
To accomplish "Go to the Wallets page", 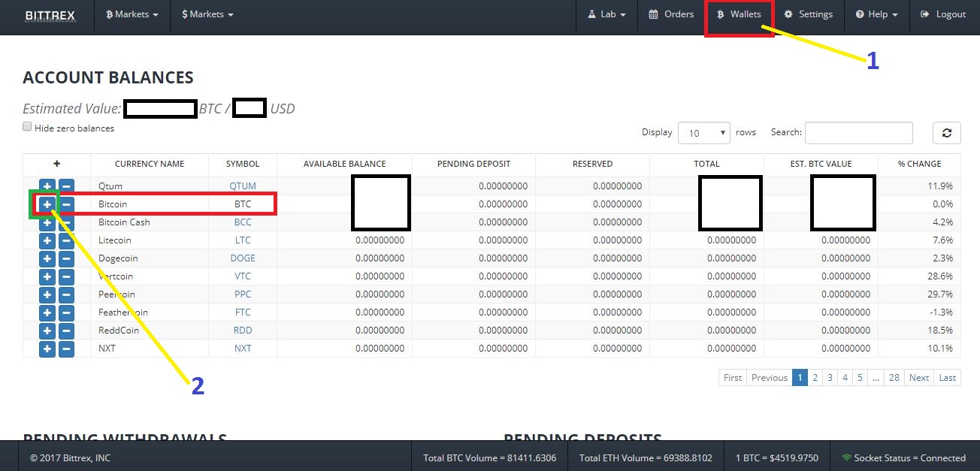I will 739,14.
